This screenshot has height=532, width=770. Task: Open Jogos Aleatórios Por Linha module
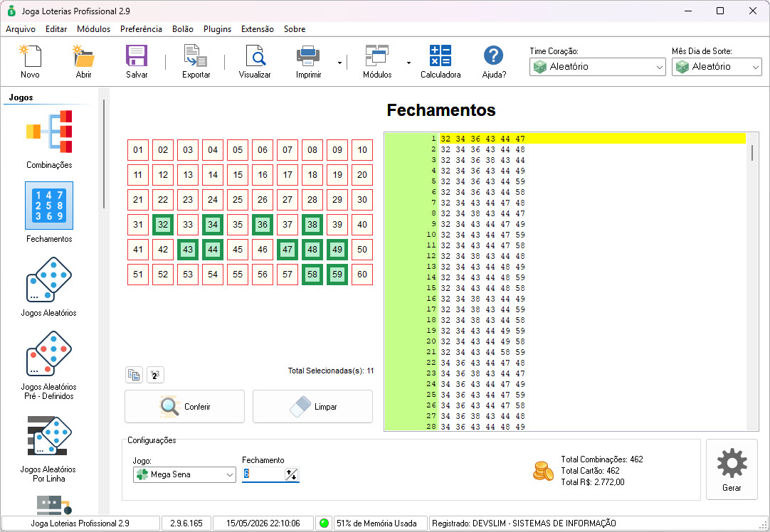click(x=48, y=449)
